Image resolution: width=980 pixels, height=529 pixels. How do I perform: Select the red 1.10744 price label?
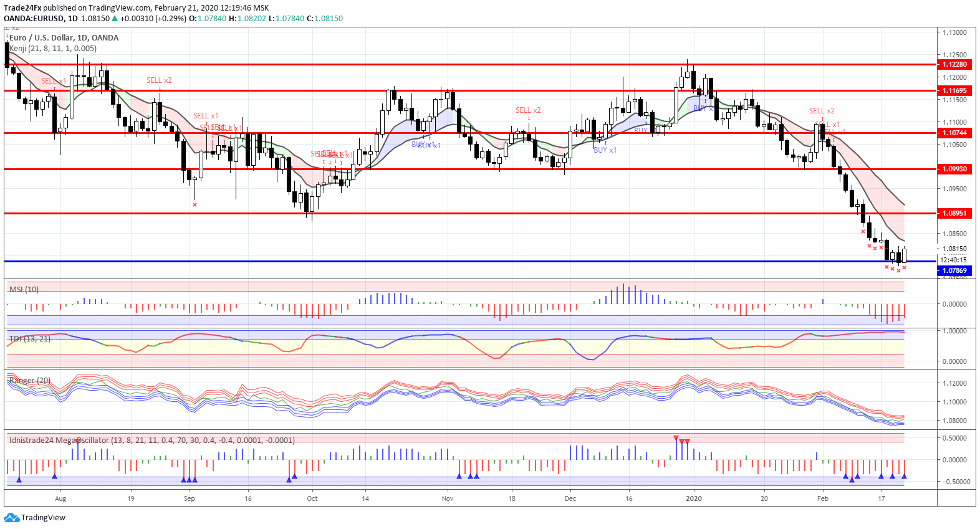click(x=954, y=133)
